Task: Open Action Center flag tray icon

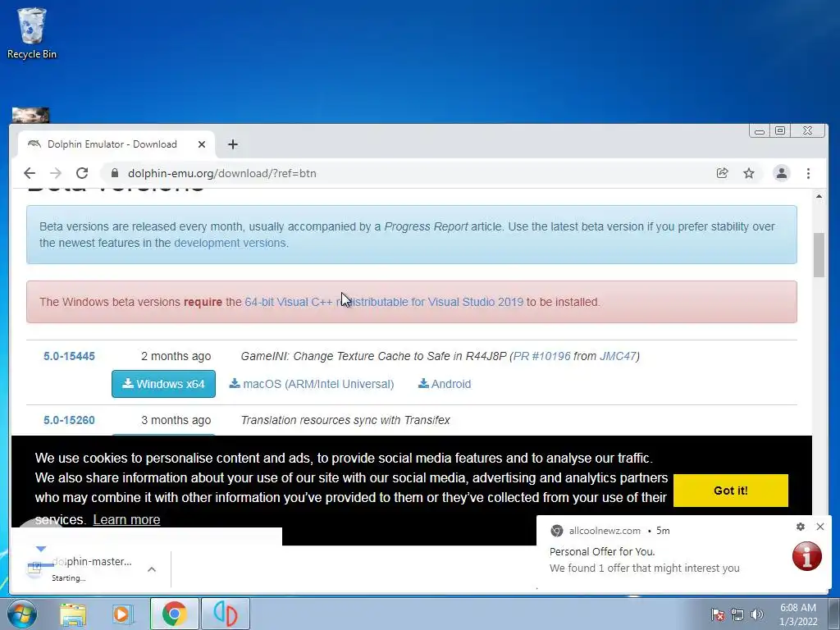Action: [718, 614]
